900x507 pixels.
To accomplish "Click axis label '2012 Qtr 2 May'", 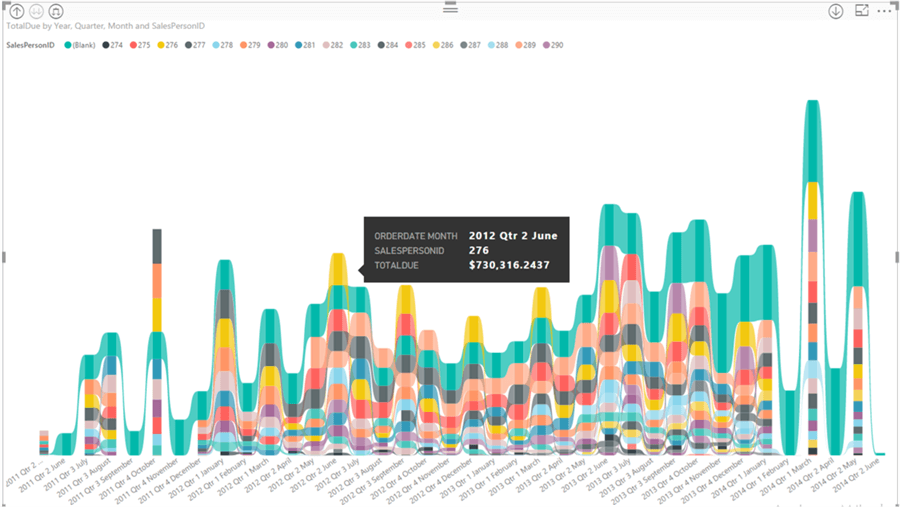I will point(292,474).
